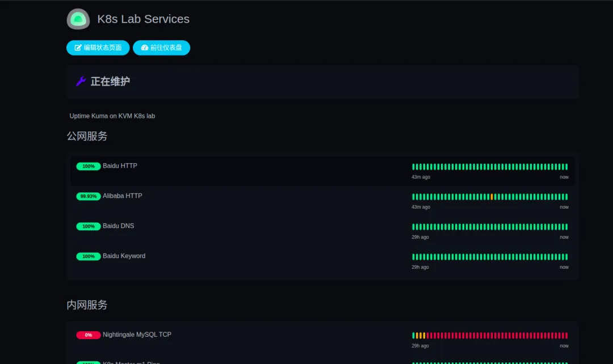Click the now label under Nightingale MySQL bar

click(x=564, y=346)
